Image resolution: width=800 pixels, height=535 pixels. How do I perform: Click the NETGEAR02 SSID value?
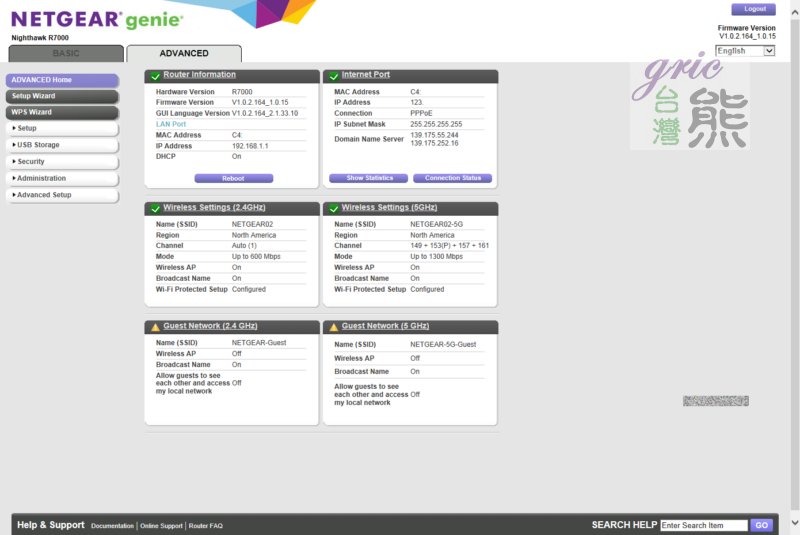(253, 224)
